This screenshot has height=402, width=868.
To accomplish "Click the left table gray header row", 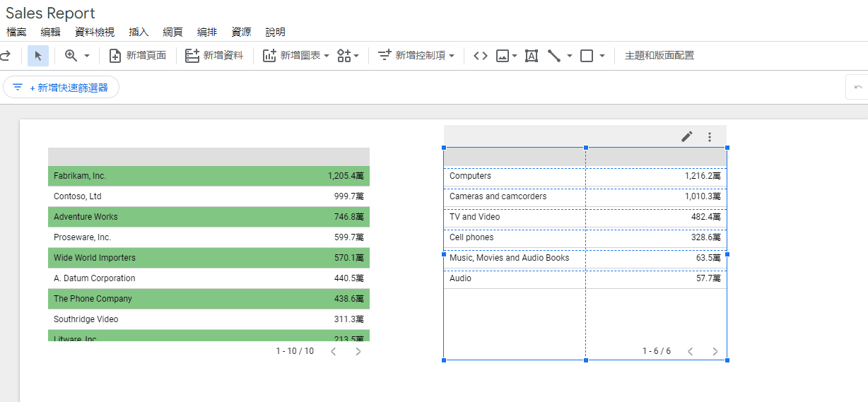I will pos(209,157).
